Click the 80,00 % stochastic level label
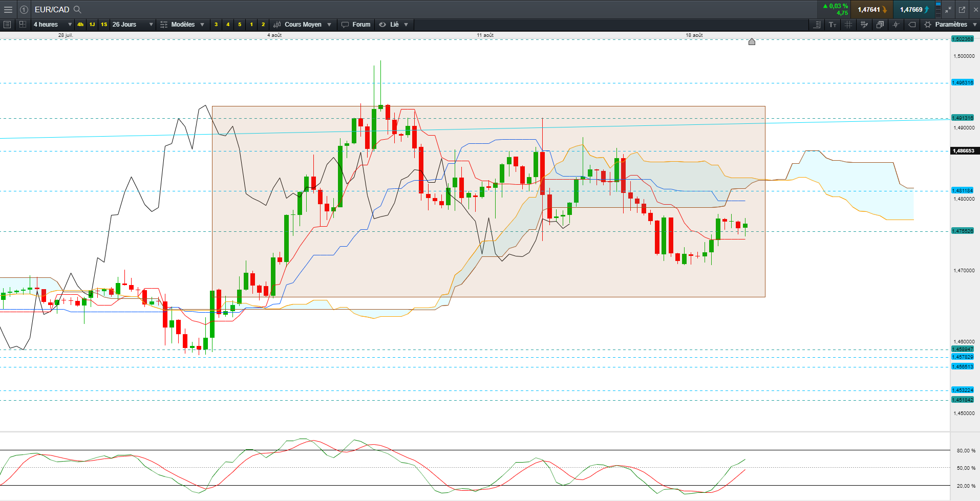 tap(966, 451)
